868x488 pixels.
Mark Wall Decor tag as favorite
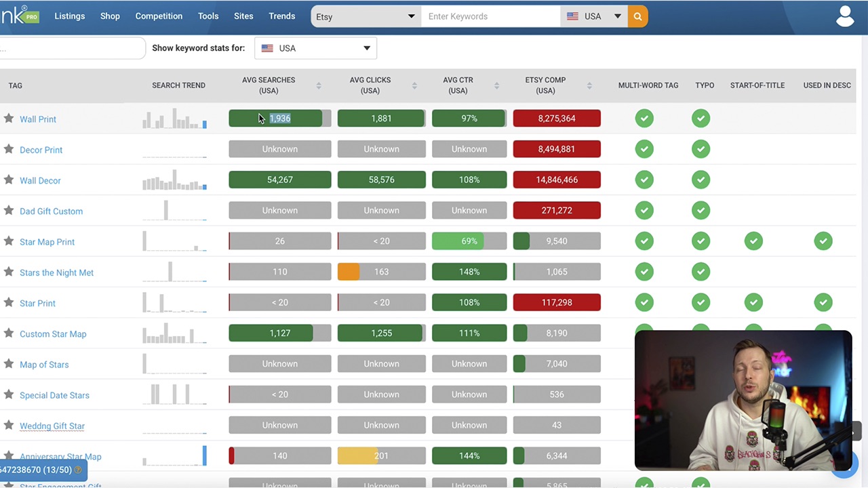pyautogui.click(x=9, y=180)
